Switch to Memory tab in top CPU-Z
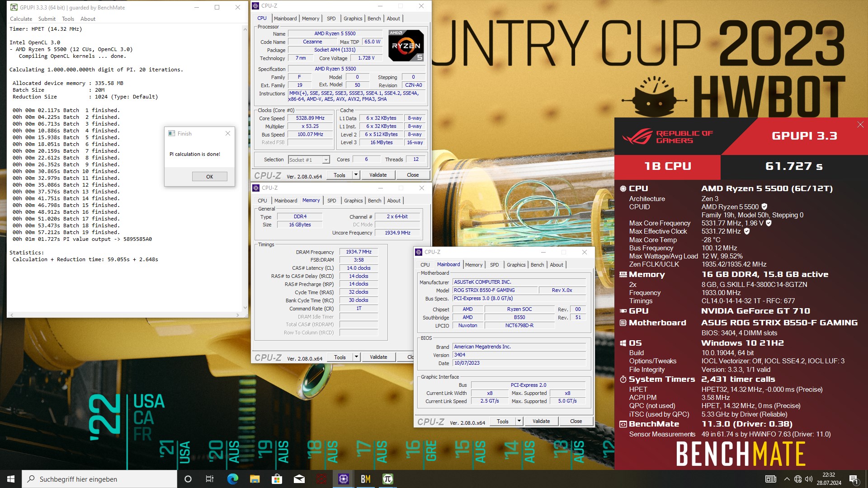This screenshot has height=488, width=868. pyautogui.click(x=311, y=19)
